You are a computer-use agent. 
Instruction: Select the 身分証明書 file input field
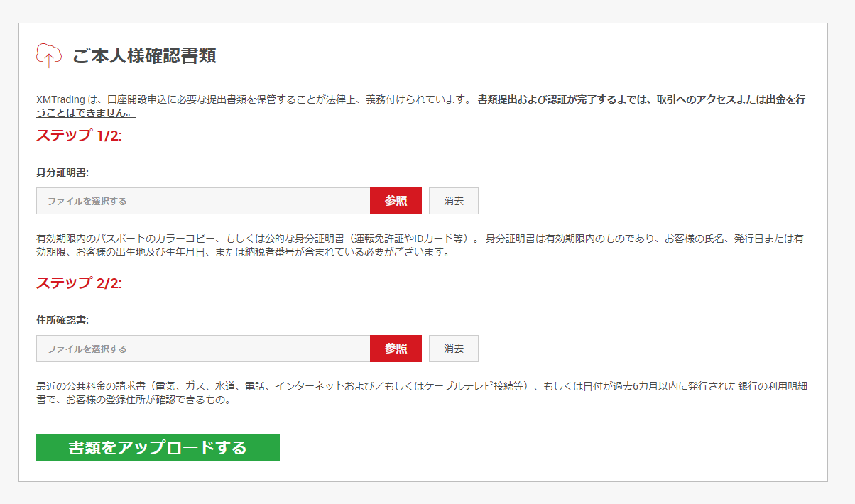(203, 201)
